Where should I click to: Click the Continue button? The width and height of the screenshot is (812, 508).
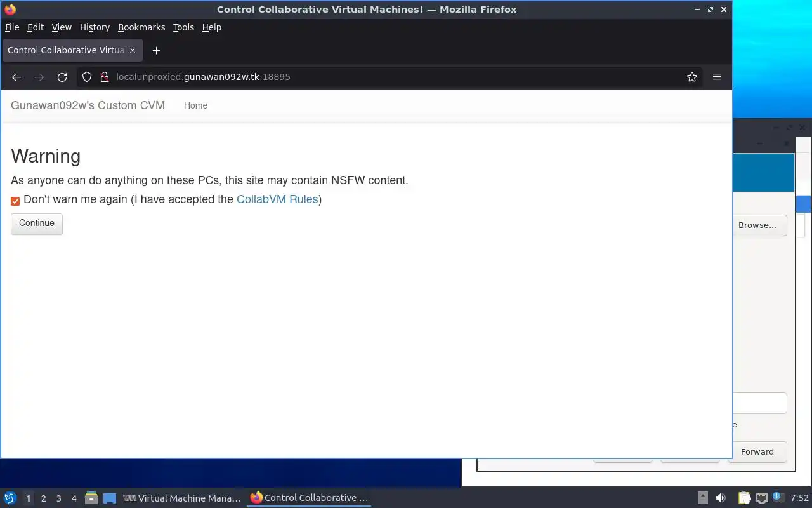37,224
